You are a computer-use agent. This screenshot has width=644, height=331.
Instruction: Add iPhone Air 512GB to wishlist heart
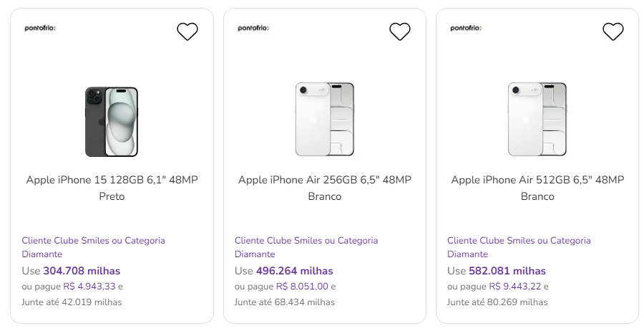coord(613,32)
